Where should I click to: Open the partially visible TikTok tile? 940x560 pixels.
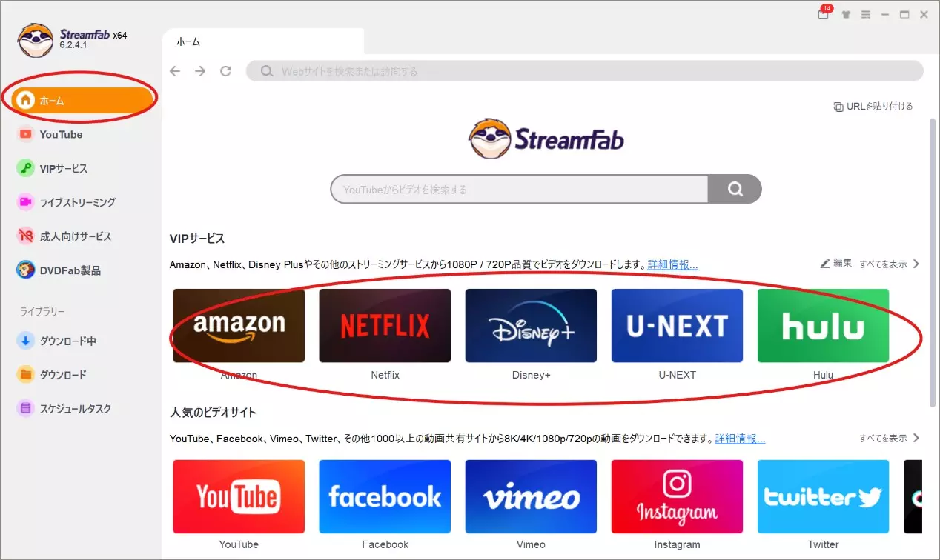913,497
